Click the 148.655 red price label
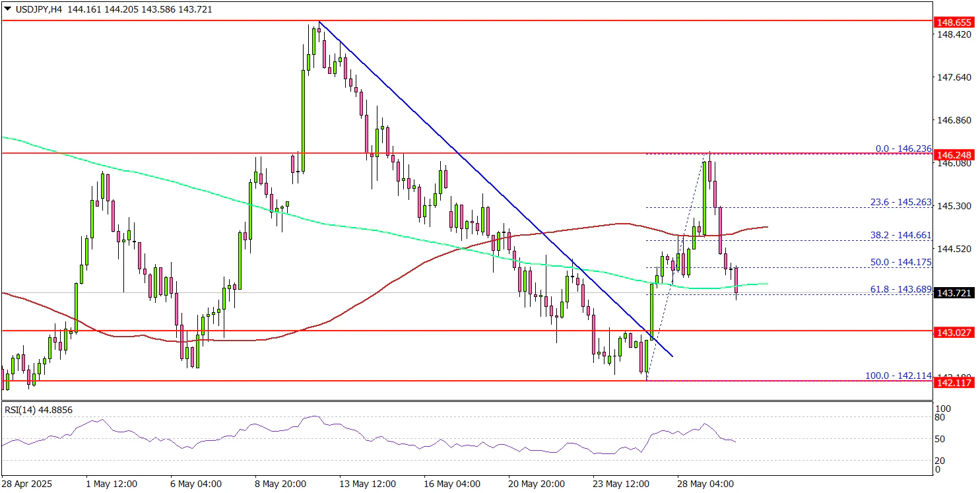 (x=954, y=22)
